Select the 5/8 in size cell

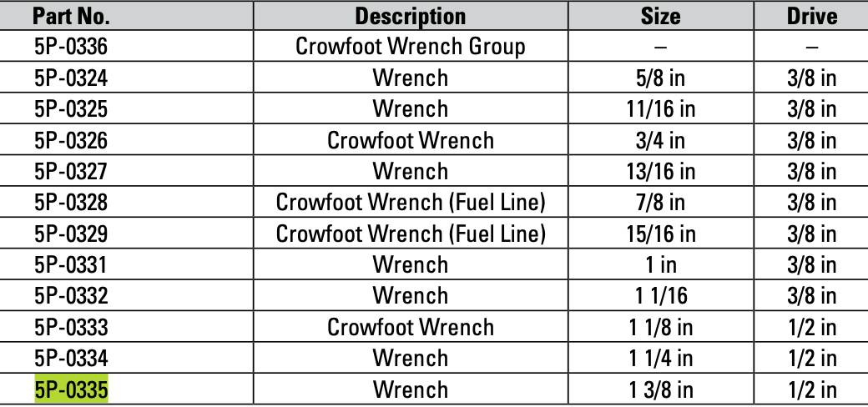click(x=660, y=78)
